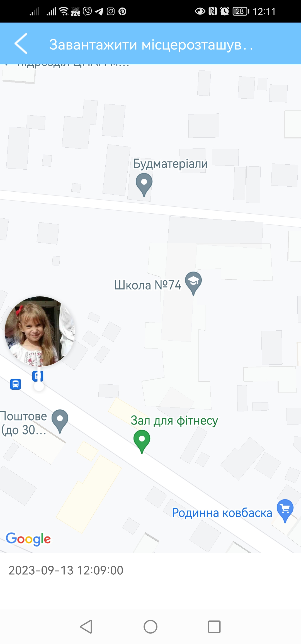Tap the Школа №74 school marker
301x644 pixels.
coord(193,283)
